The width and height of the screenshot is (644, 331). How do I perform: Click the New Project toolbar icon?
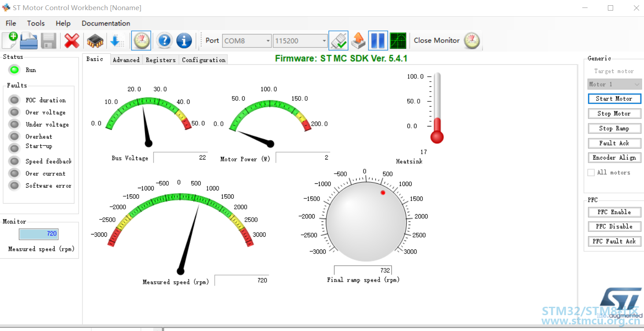tap(10, 41)
